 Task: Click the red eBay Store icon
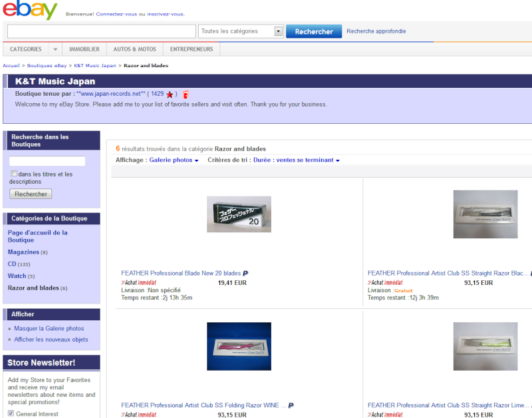pos(186,95)
